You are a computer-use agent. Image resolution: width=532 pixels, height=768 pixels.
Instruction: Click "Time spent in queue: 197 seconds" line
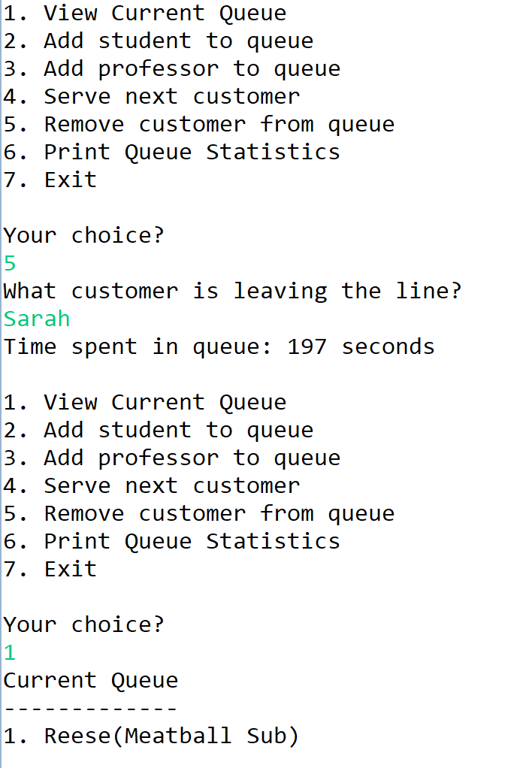coord(219,346)
